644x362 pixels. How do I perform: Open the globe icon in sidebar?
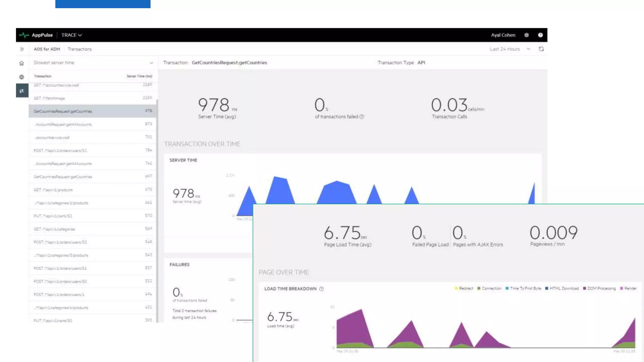[x=22, y=77]
